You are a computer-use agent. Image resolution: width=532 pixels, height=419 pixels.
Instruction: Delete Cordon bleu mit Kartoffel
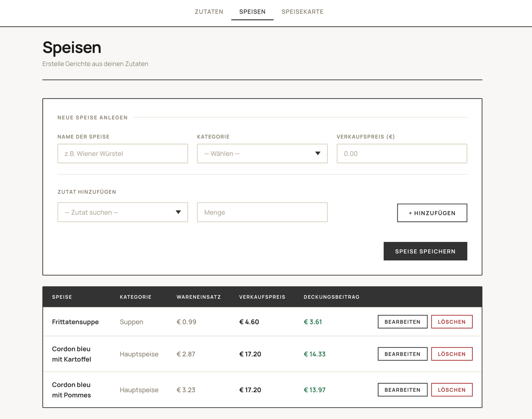[452, 354]
